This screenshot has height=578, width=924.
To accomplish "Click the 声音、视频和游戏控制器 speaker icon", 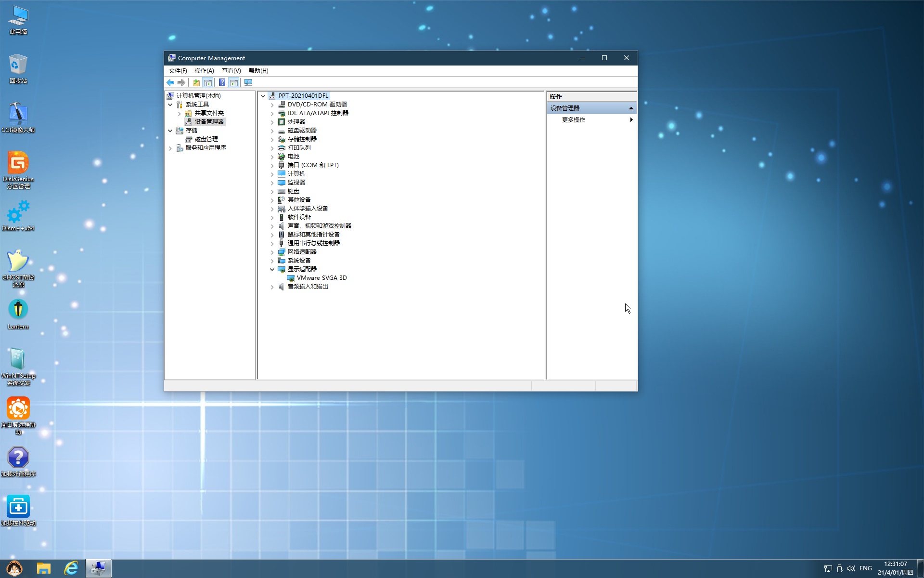I will [282, 226].
